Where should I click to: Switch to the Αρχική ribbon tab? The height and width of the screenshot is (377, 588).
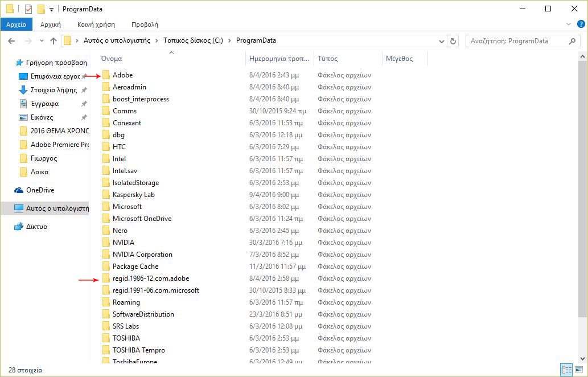tap(50, 24)
